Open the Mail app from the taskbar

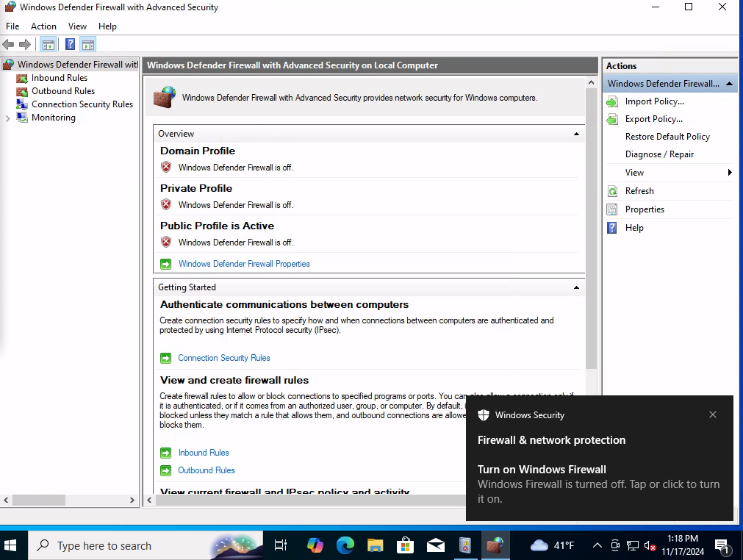tap(436, 546)
